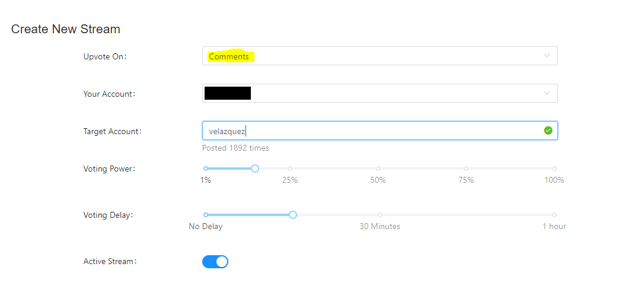Set Voting Power to 100% mark
Screen dimensions: 644x308
click(x=554, y=169)
